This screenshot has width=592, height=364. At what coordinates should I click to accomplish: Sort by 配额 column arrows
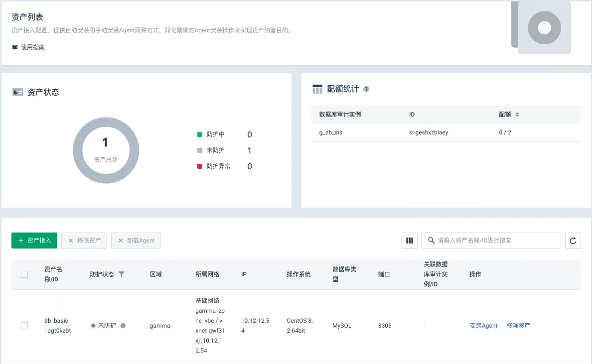(x=517, y=115)
